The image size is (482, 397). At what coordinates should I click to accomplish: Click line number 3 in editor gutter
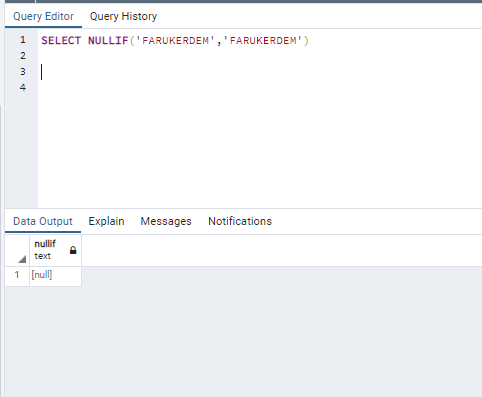(23, 72)
